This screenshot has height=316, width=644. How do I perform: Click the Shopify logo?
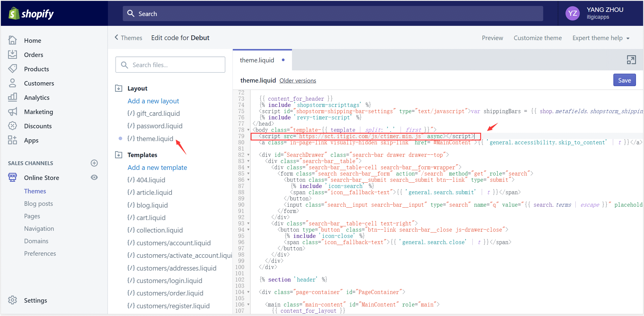[31, 14]
